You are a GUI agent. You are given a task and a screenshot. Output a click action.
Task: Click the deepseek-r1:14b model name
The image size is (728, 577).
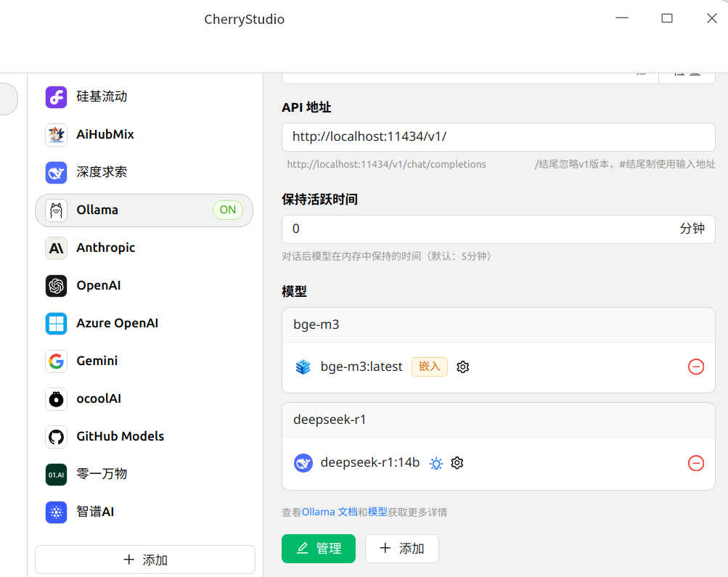(x=370, y=463)
